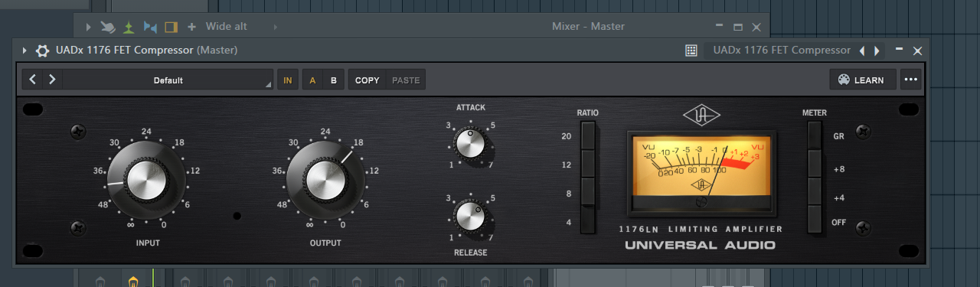Switch to preset slot A
This screenshot has width=980, height=287.
[x=312, y=80]
